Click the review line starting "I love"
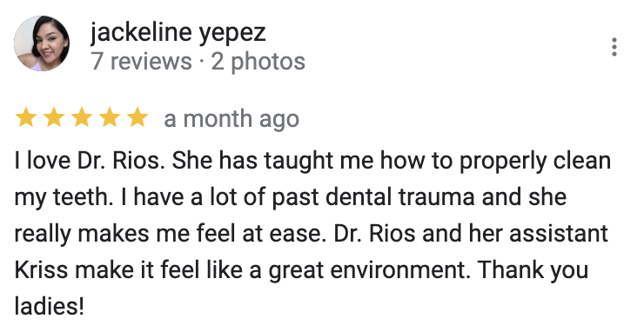This screenshot has width=644, height=332. pos(312,162)
